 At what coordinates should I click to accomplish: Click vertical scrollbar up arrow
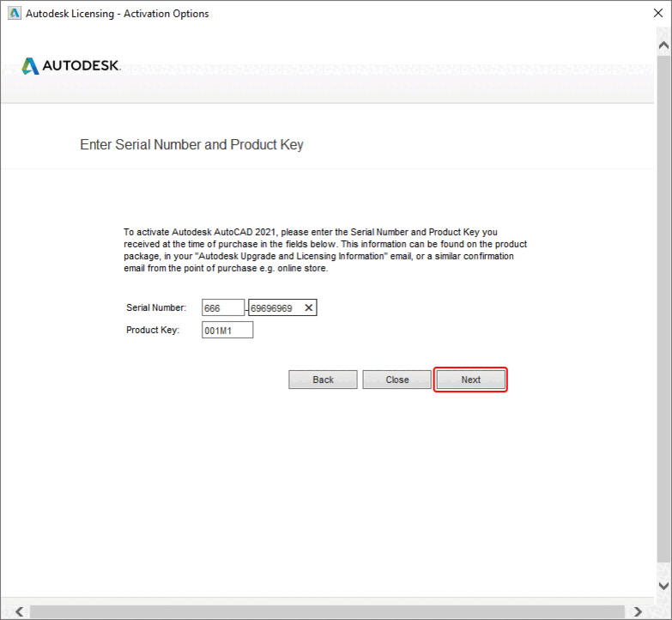[663, 45]
